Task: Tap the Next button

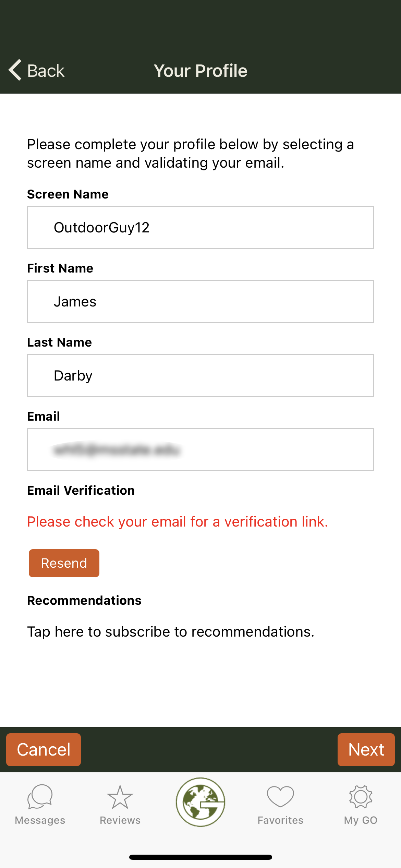Action: (x=366, y=750)
